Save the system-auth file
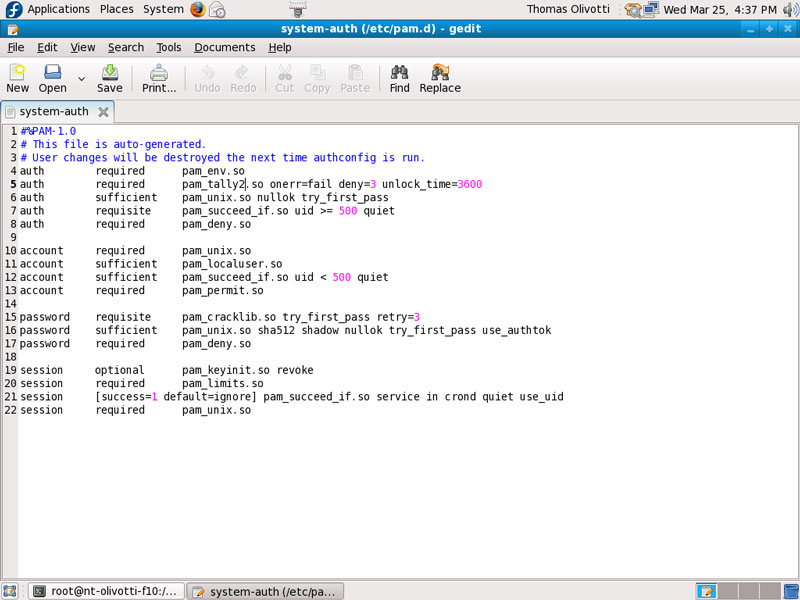This screenshot has height=600, width=800. [x=110, y=79]
